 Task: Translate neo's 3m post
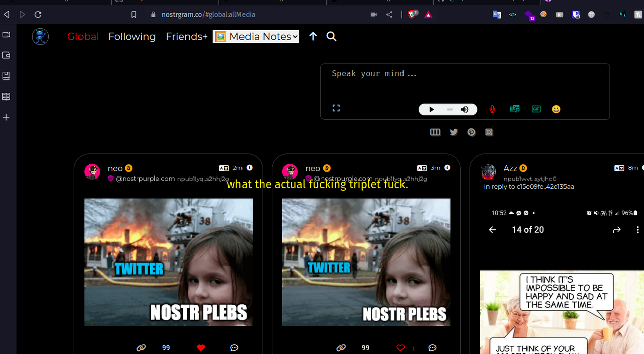point(422,168)
